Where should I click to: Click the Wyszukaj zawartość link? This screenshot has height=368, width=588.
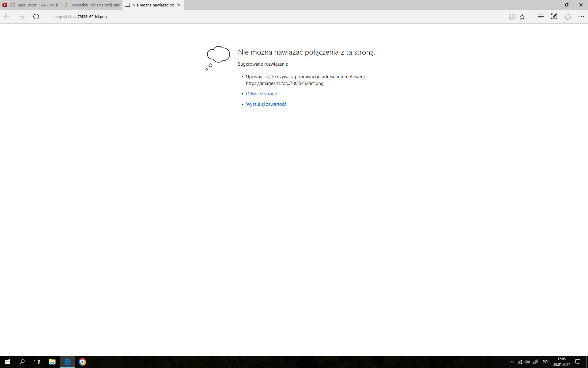(266, 104)
